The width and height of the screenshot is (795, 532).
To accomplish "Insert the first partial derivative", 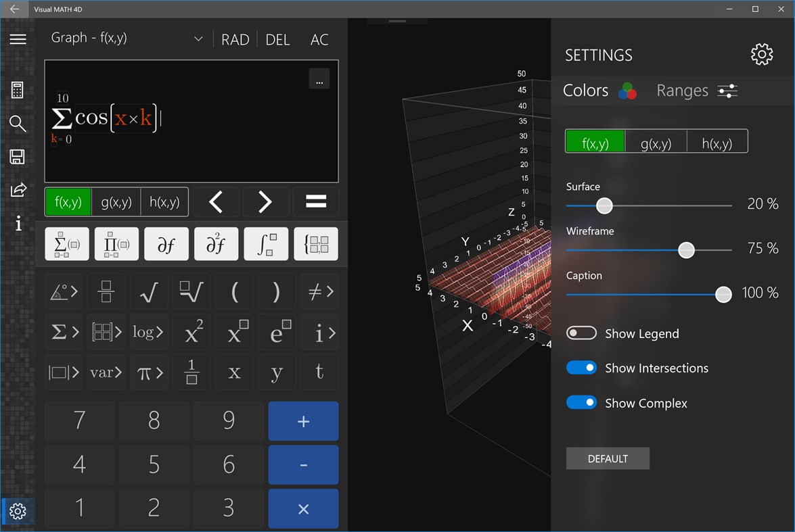I will point(166,244).
